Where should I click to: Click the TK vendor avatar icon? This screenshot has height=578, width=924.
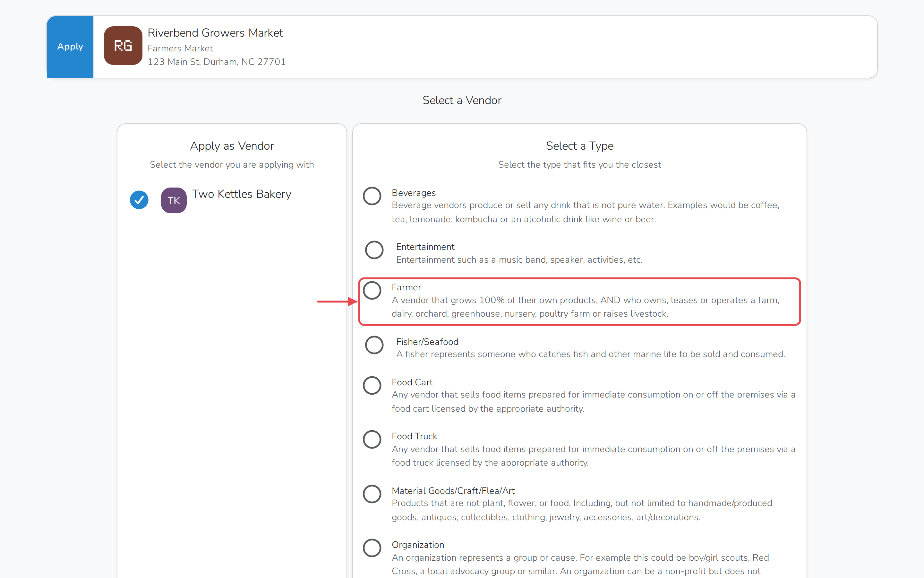point(174,200)
